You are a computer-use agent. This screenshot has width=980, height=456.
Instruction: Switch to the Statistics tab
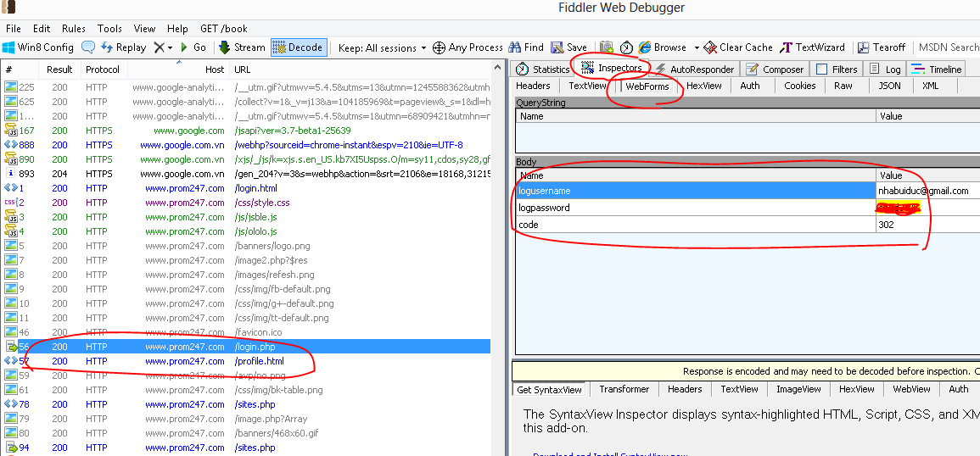[542, 69]
